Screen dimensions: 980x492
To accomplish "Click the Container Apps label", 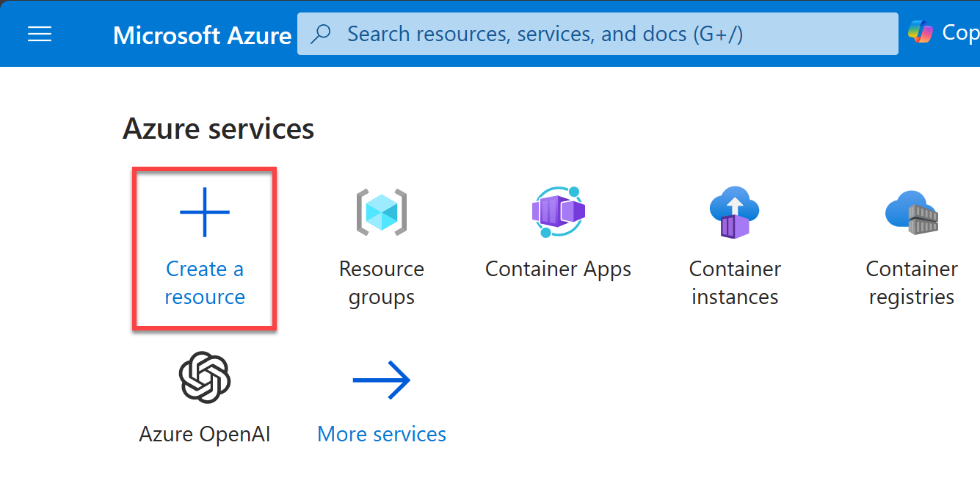I will (558, 269).
